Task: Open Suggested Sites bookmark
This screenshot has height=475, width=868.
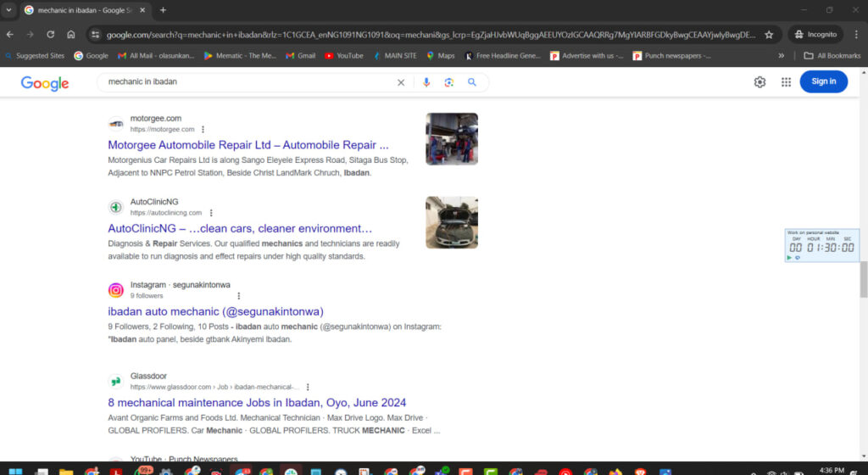Action: coord(34,56)
